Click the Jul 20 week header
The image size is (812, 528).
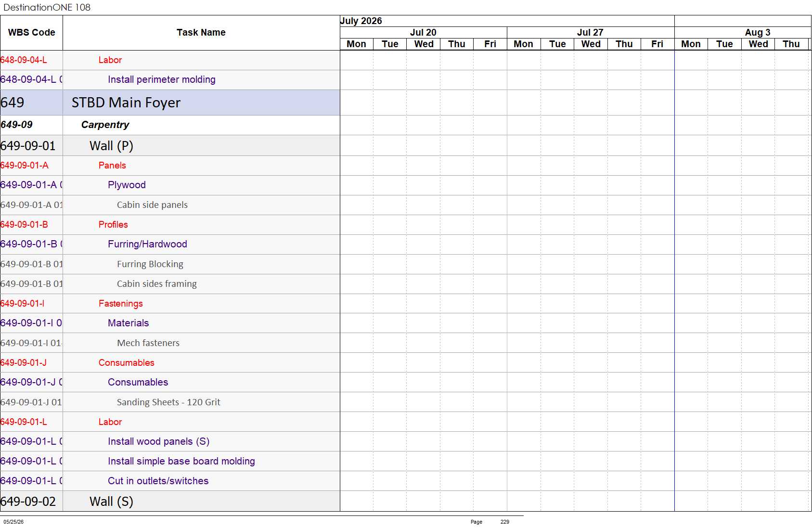point(423,32)
